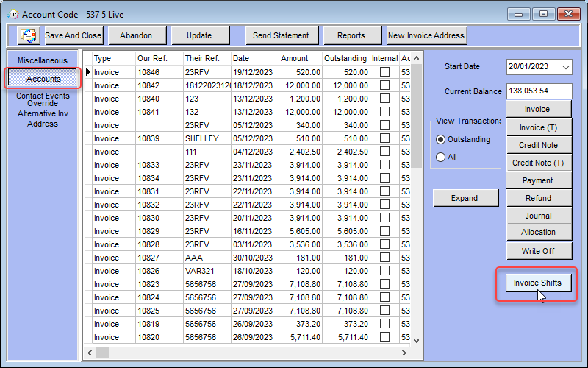Click the Update button
The height and width of the screenshot is (368, 588).
[199, 35]
